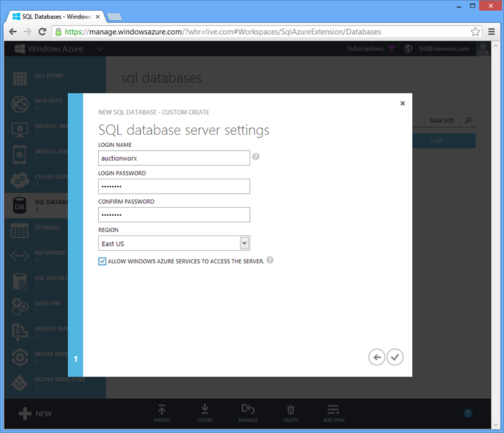
Task: Click the globe language icon in header
Action: [x=408, y=49]
